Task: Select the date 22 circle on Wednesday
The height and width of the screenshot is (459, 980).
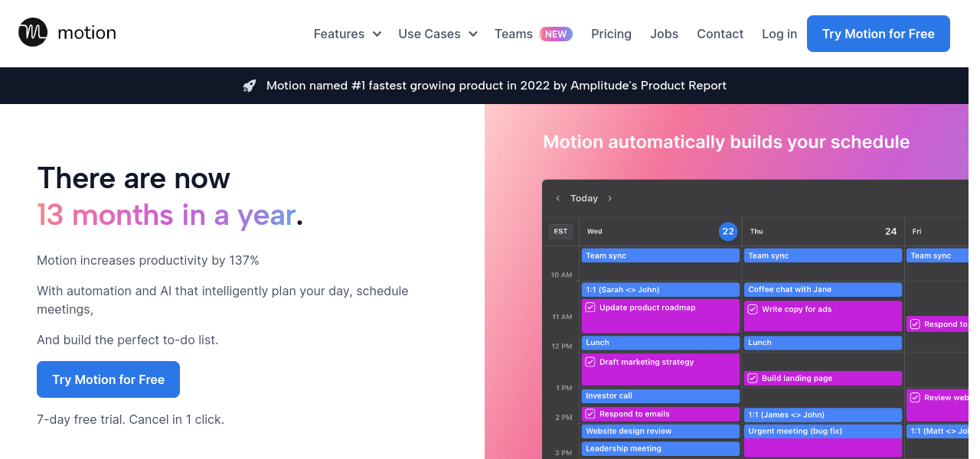Action: point(727,231)
